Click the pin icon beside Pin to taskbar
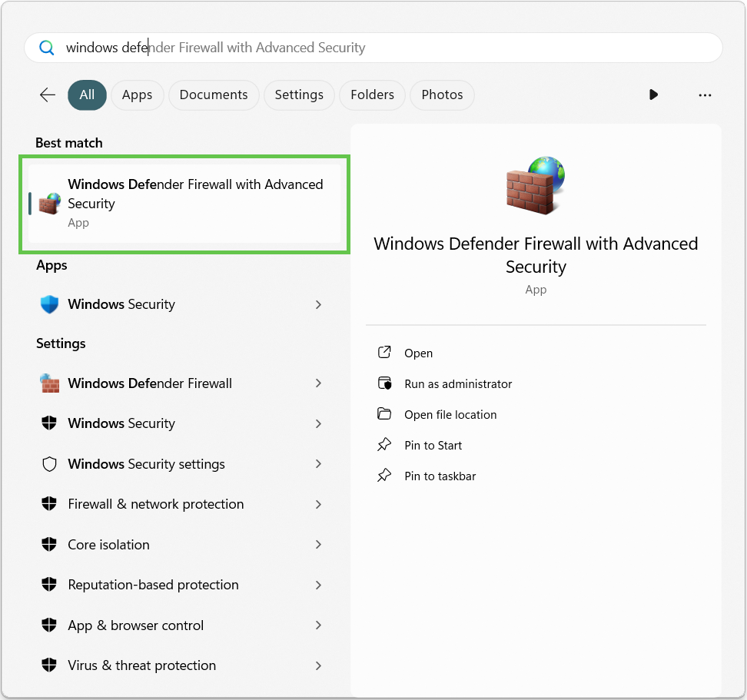Viewport: 747px width, 700px height. coord(384,475)
